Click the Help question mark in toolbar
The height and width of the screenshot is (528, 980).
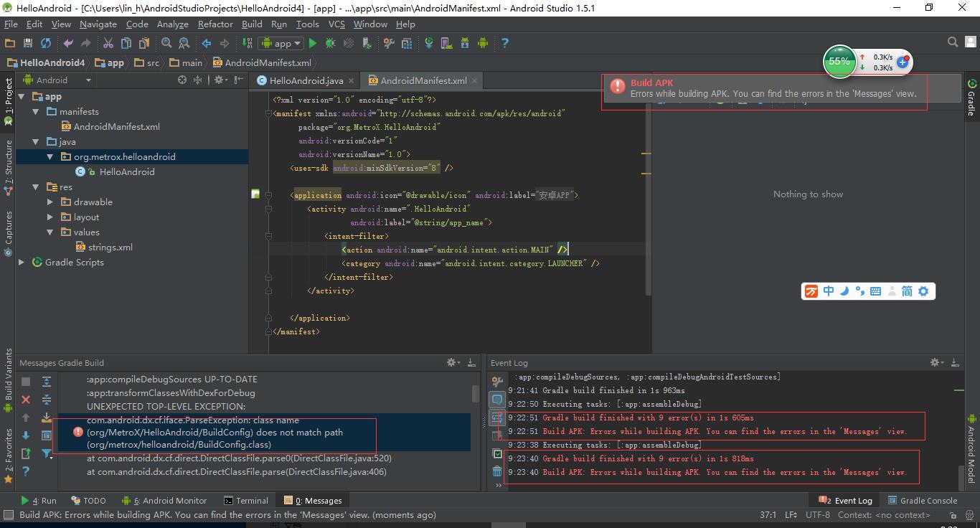tap(504, 43)
